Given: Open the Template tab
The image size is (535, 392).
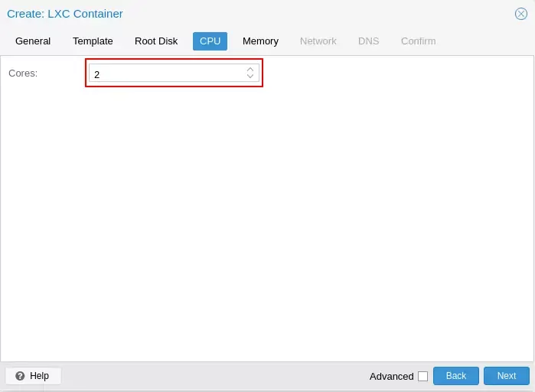Looking at the screenshot, I should tap(93, 41).
